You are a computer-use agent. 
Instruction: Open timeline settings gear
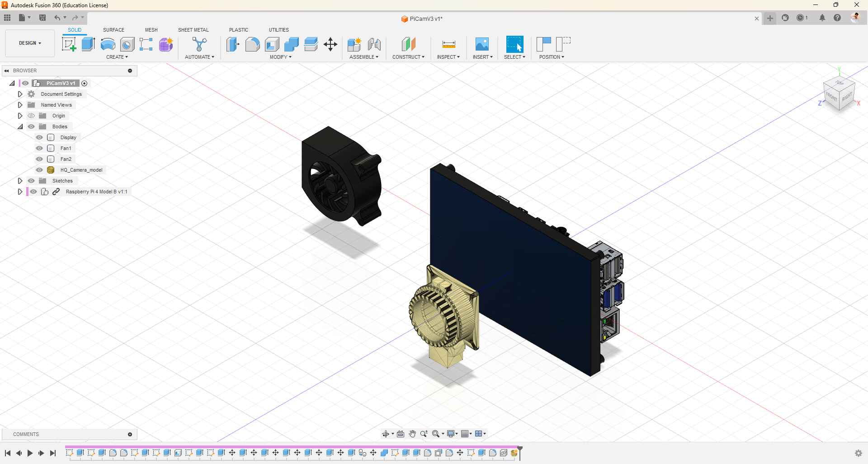[x=858, y=453]
